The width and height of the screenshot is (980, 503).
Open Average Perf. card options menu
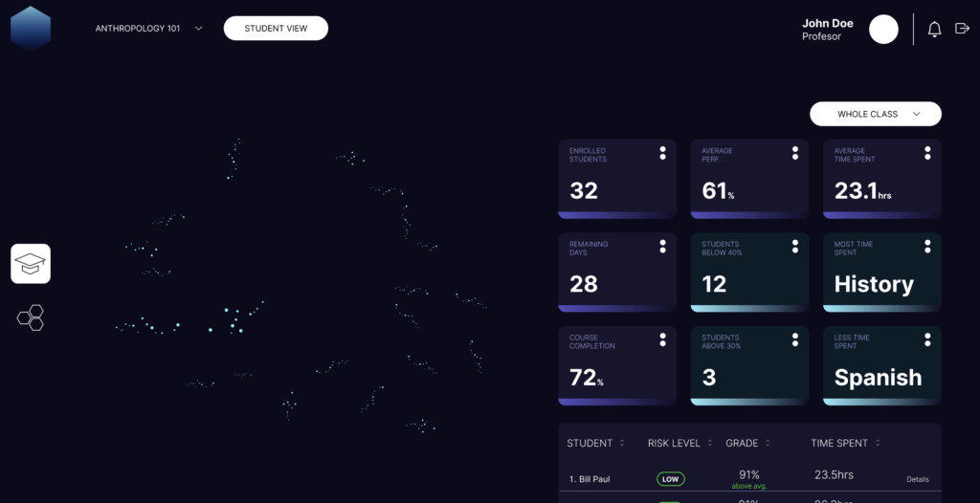794,153
